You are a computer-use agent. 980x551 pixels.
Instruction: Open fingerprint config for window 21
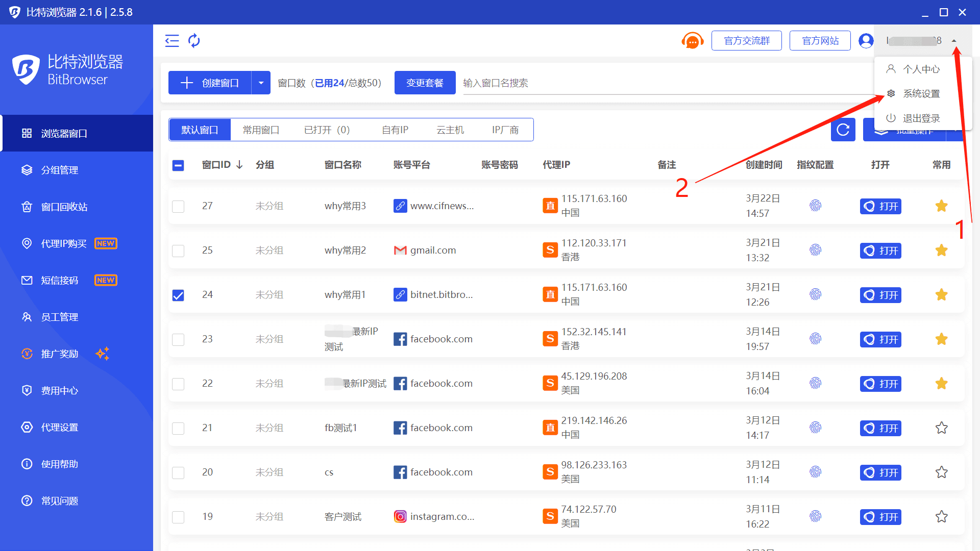(815, 428)
